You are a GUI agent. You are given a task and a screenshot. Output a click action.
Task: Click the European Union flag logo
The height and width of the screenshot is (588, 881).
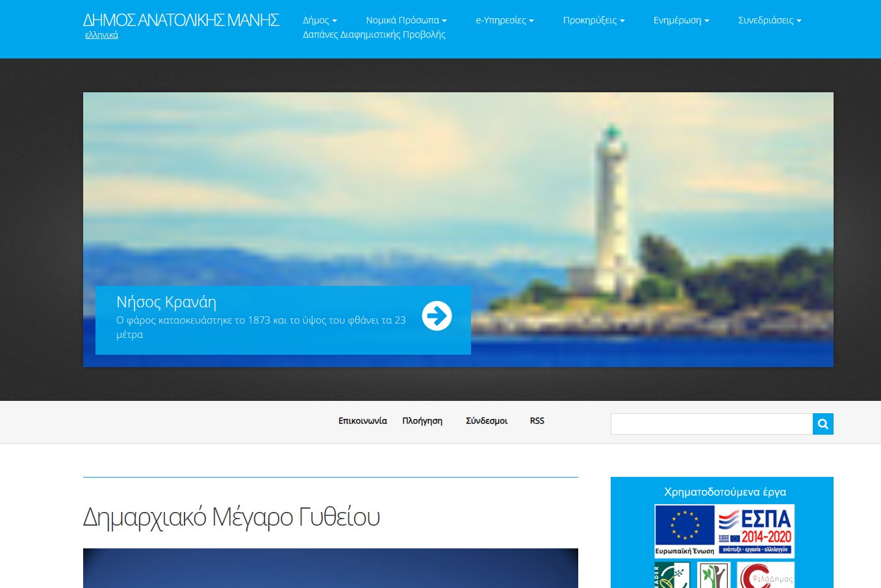tap(685, 531)
